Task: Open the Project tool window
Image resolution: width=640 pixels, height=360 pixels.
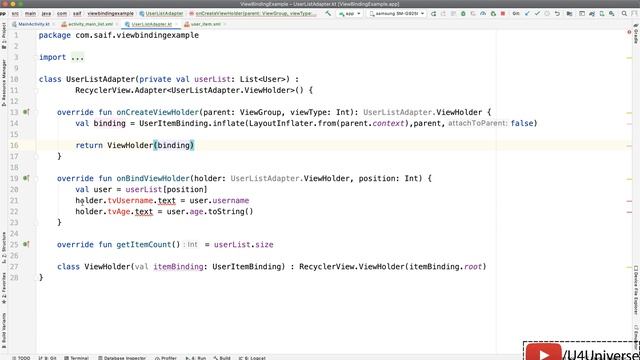Action: [x=4, y=36]
